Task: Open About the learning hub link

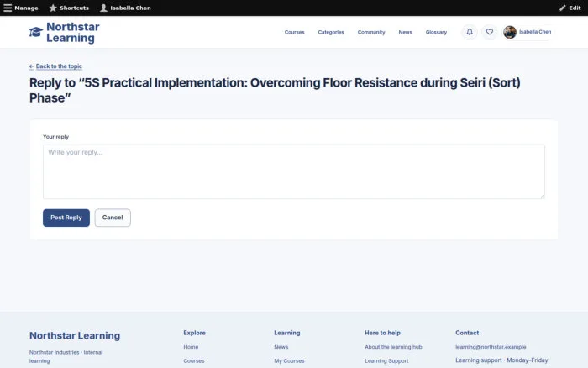Action: [393, 347]
